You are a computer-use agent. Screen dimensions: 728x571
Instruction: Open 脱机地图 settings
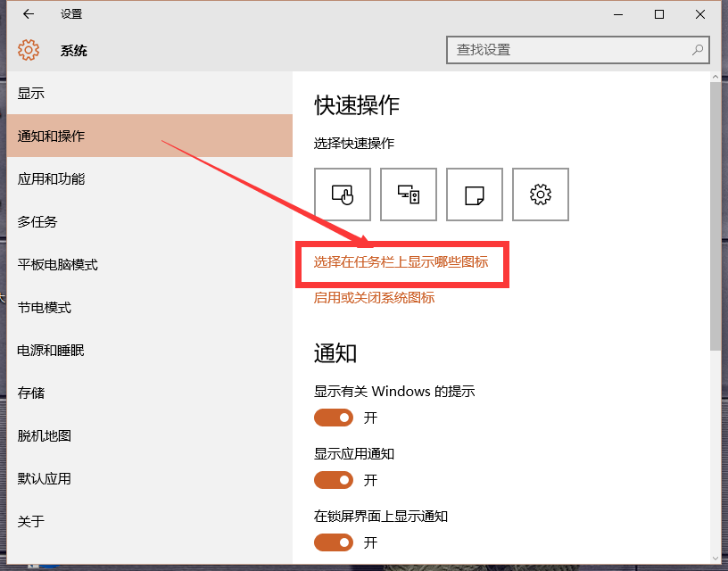click(150, 435)
